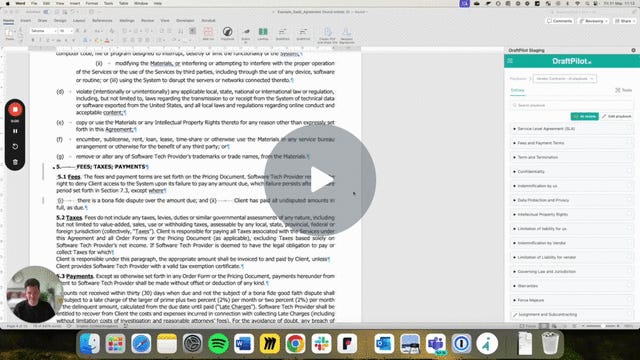Open the Tools link in DraftPilot
The image size is (640, 360).
click(x=624, y=90)
